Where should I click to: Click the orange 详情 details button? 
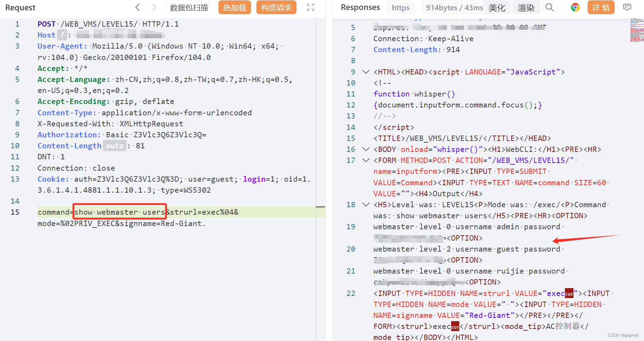[601, 7]
